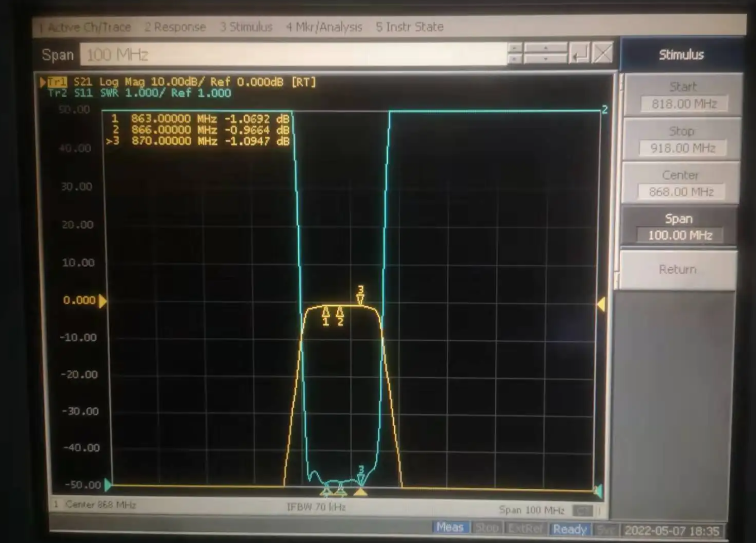Click the ExtRef status indicator
The width and height of the screenshot is (756, 543).
525,529
